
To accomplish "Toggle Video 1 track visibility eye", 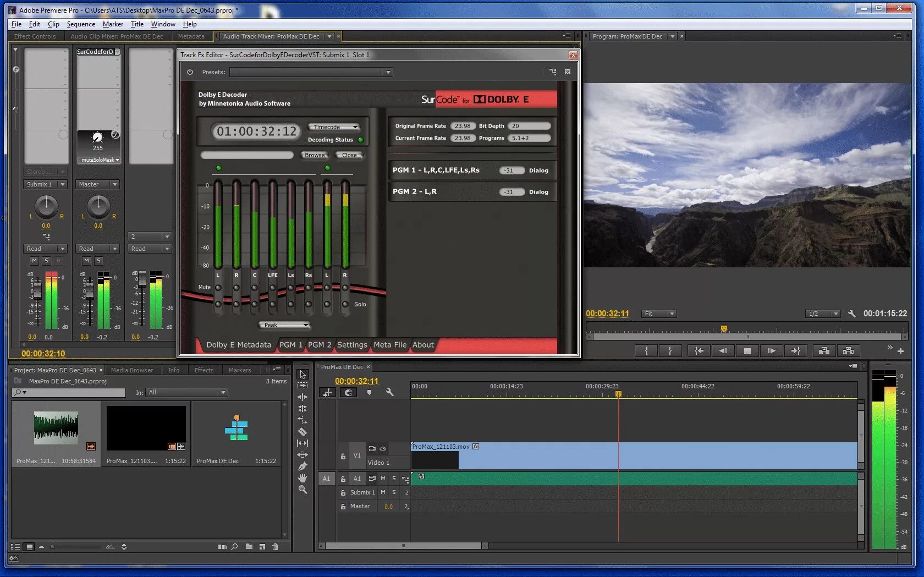I will (383, 449).
